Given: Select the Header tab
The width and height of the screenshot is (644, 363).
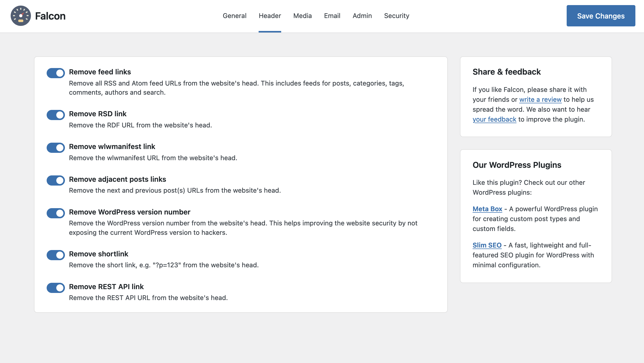Looking at the screenshot, I should (270, 16).
